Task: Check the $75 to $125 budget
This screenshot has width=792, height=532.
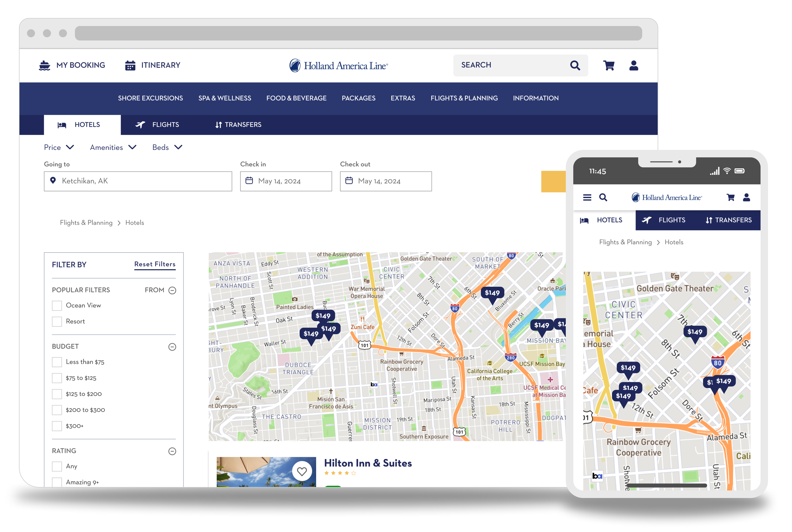Action: (57, 378)
